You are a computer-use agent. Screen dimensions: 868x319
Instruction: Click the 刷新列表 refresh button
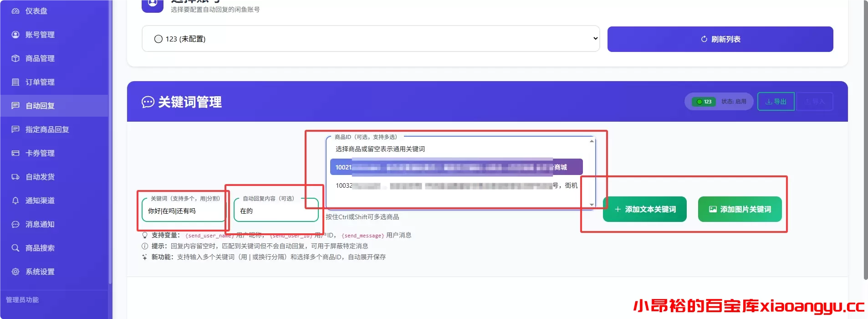[x=720, y=39]
